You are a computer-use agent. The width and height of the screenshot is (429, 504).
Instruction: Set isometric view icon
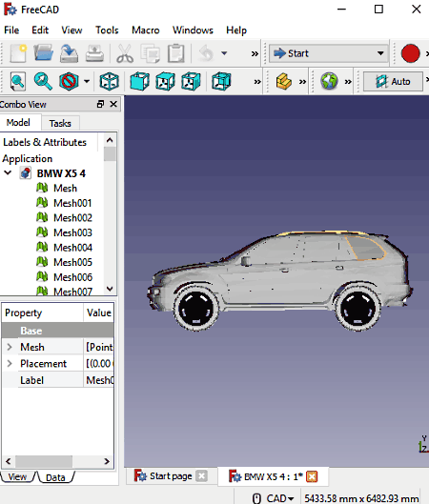[x=109, y=81]
